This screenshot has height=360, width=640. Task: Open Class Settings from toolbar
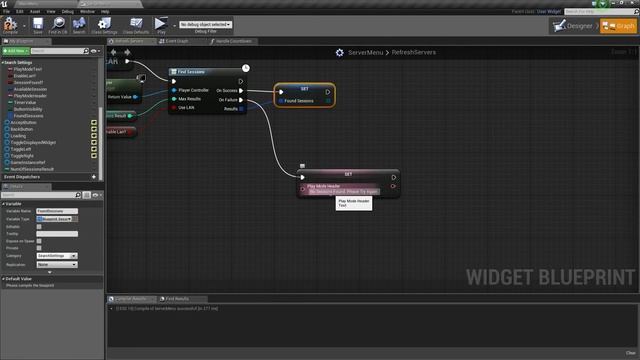coord(104,26)
